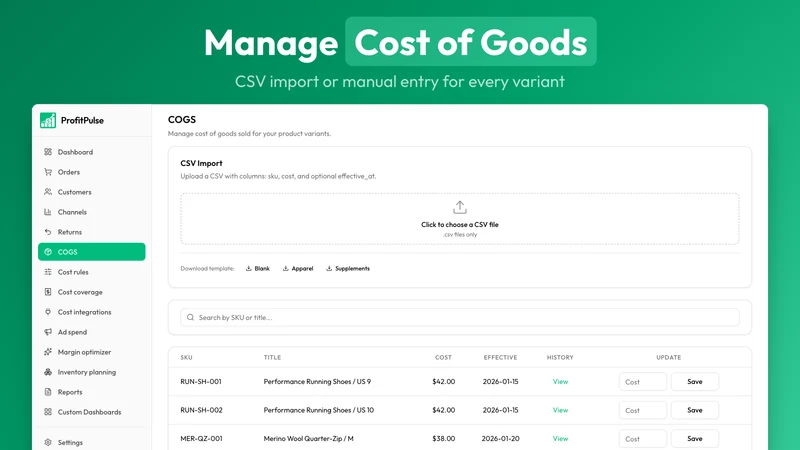Click the EFFECTIVE column header
The height and width of the screenshot is (450, 800).
pos(501,358)
